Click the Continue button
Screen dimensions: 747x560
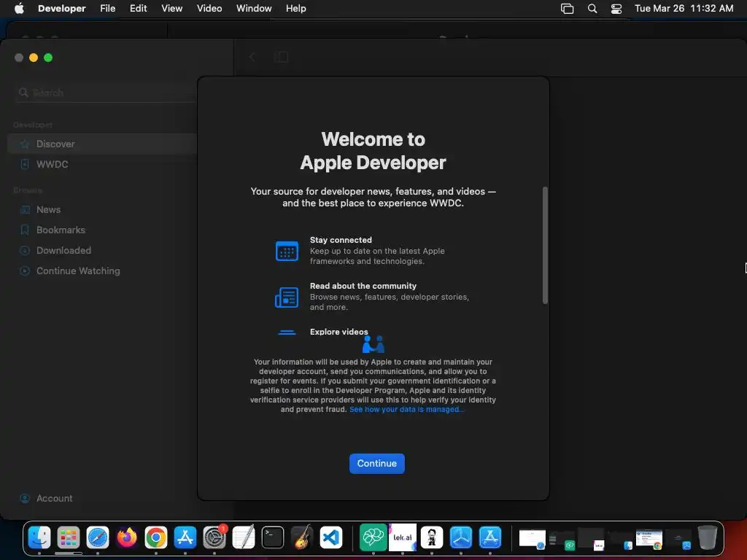click(377, 463)
